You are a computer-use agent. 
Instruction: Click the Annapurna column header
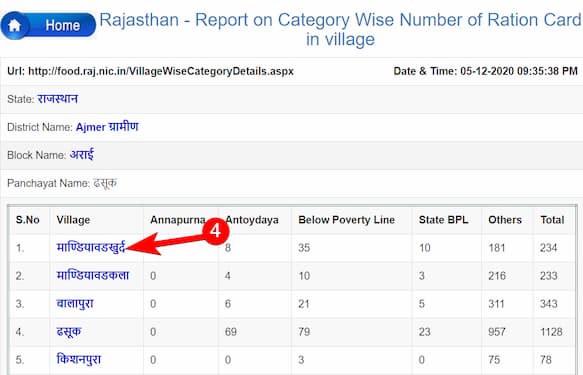point(178,220)
